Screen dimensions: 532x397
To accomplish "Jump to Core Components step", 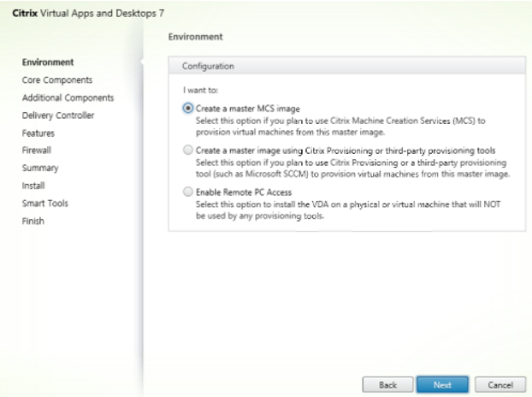I will pos(57,80).
